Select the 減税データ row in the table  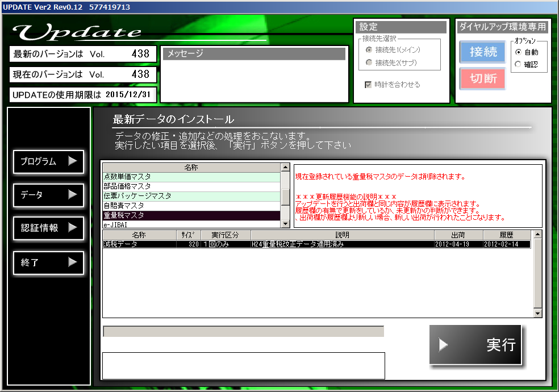click(x=315, y=244)
